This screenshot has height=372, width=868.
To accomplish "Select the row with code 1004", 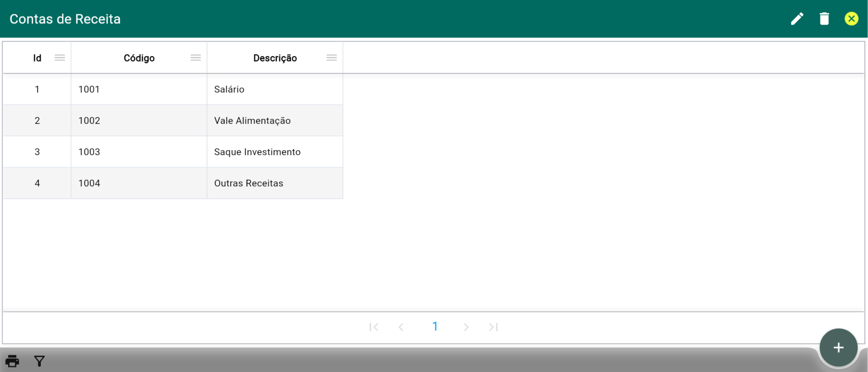I will [89, 183].
